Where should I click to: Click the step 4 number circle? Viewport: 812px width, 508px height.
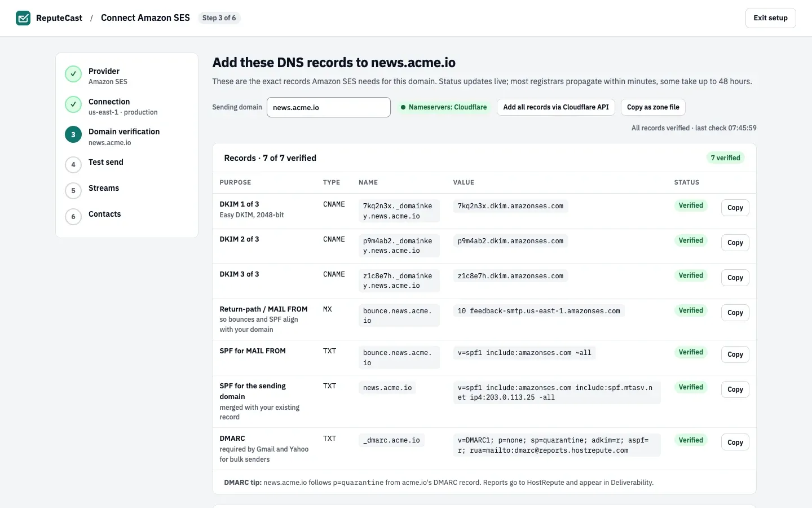(73, 165)
